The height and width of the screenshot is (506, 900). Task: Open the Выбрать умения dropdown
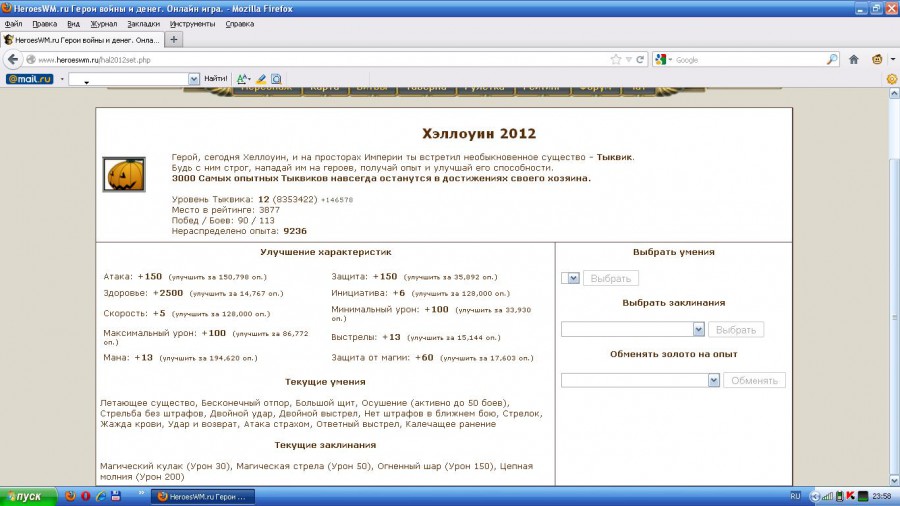(x=571, y=278)
